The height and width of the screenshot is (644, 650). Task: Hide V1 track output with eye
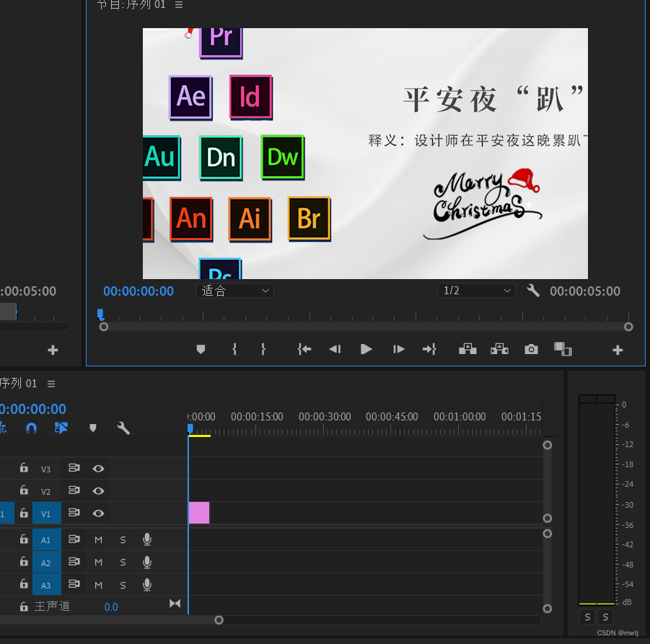98,513
